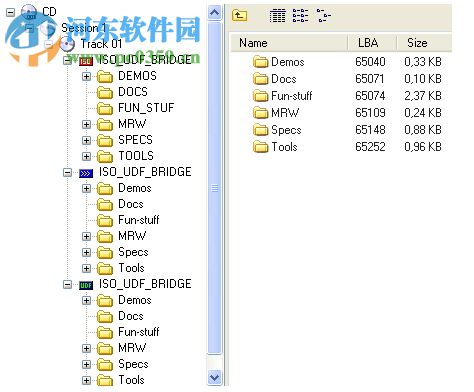Select Track 01 in the tree

(101, 44)
